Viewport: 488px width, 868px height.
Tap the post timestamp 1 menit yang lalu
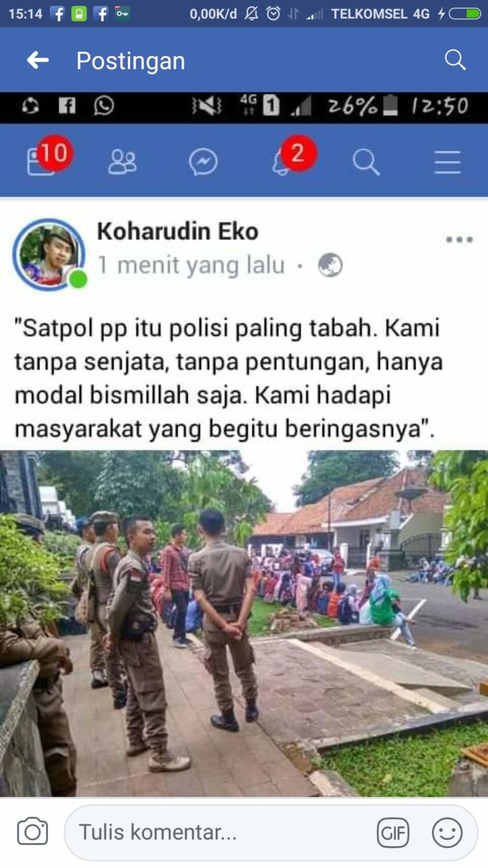click(x=191, y=266)
